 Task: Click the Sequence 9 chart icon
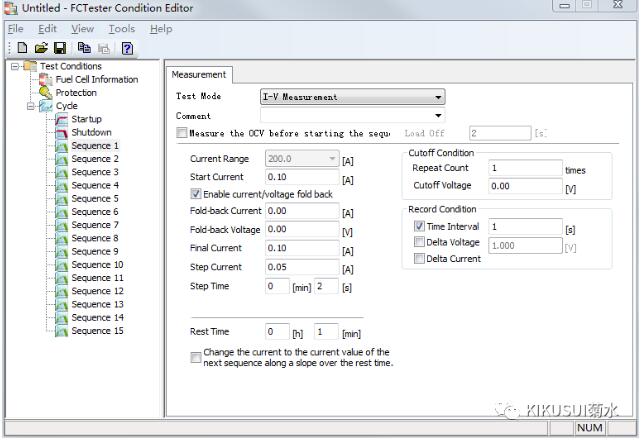(61, 251)
